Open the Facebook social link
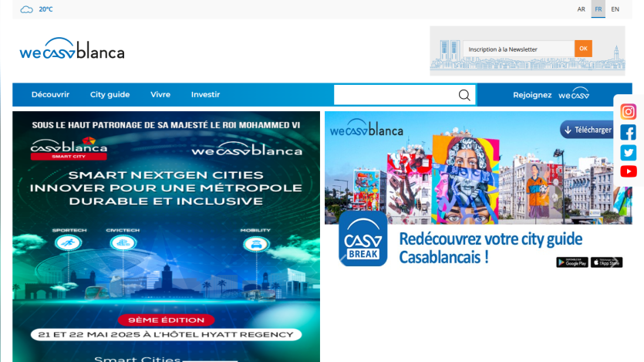This screenshot has width=644, height=362. point(628,132)
